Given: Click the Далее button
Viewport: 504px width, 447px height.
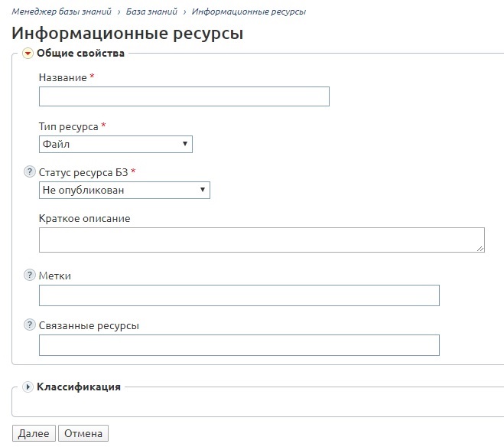Looking at the screenshot, I should [x=34, y=433].
